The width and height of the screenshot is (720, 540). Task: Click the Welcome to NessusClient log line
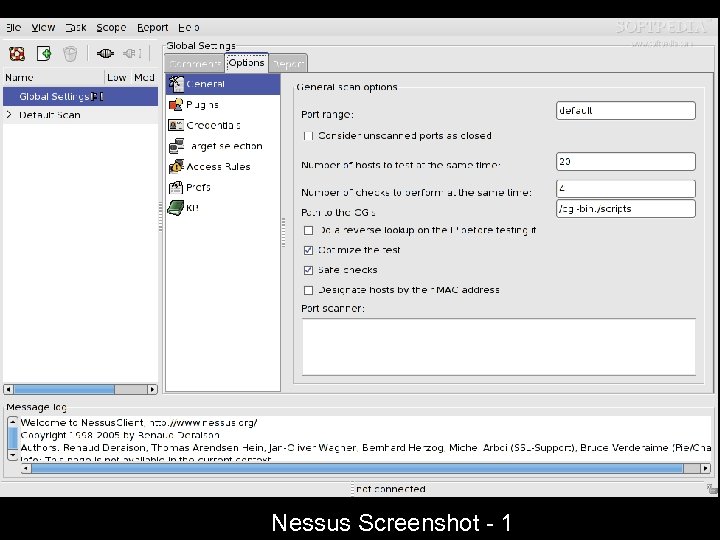[x=139, y=422]
